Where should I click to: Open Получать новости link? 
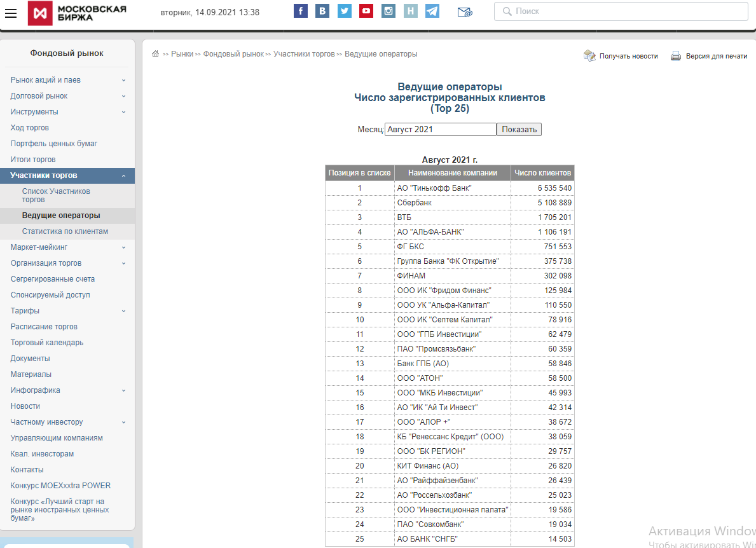pos(628,56)
